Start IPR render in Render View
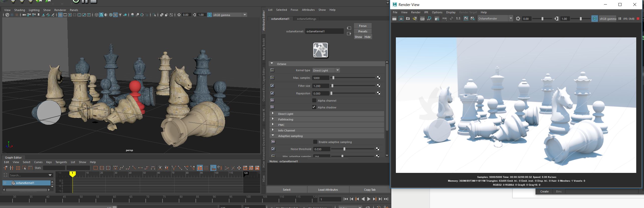The image size is (644, 208). tap(422, 19)
